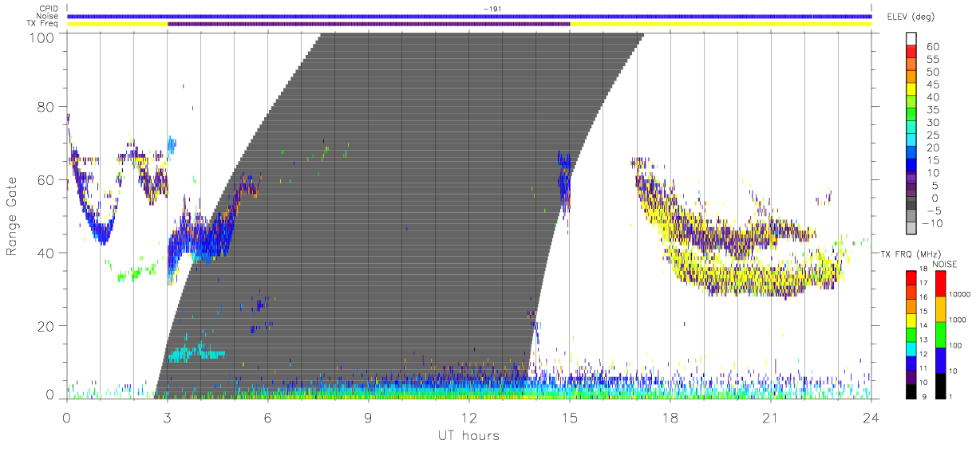
Task: Click the purple section of TX Freq strip
Action: pyautogui.click(x=369, y=24)
